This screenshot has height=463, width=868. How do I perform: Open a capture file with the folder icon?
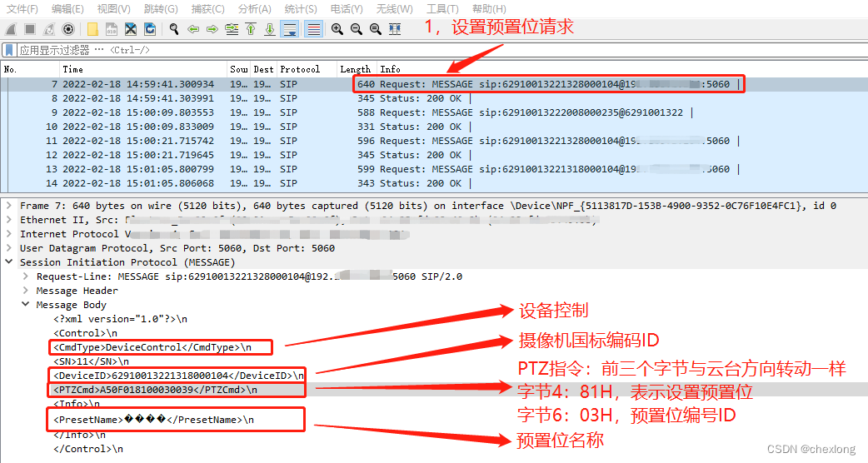point(92,29)
